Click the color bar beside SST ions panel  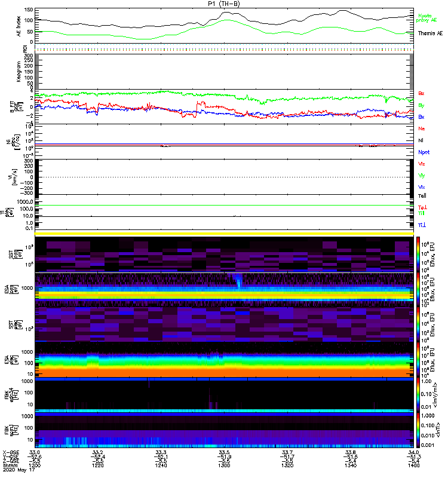tap(418, 255)
